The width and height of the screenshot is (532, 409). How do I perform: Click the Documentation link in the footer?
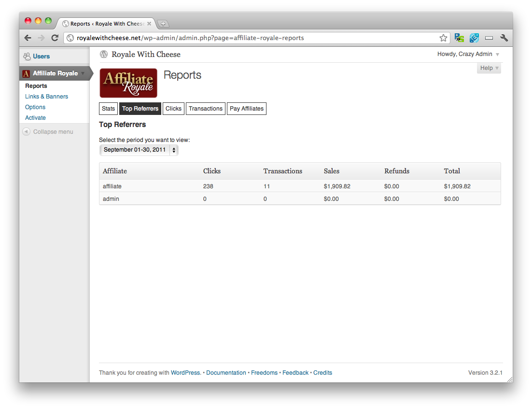tap(226, 372)
